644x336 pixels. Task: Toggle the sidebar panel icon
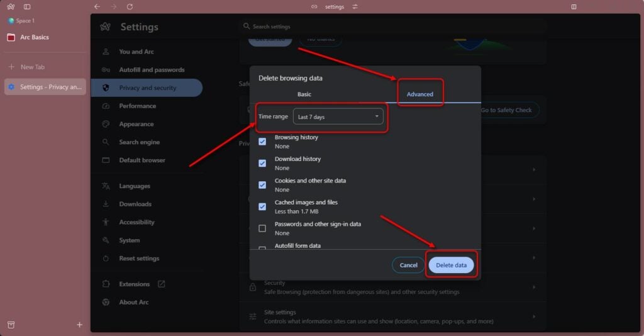tap(27, 6)
